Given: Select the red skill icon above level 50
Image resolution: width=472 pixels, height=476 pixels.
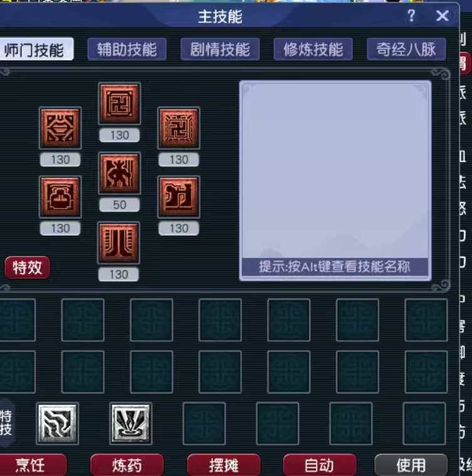Looking at the screenshot, I should click(120, 173).
